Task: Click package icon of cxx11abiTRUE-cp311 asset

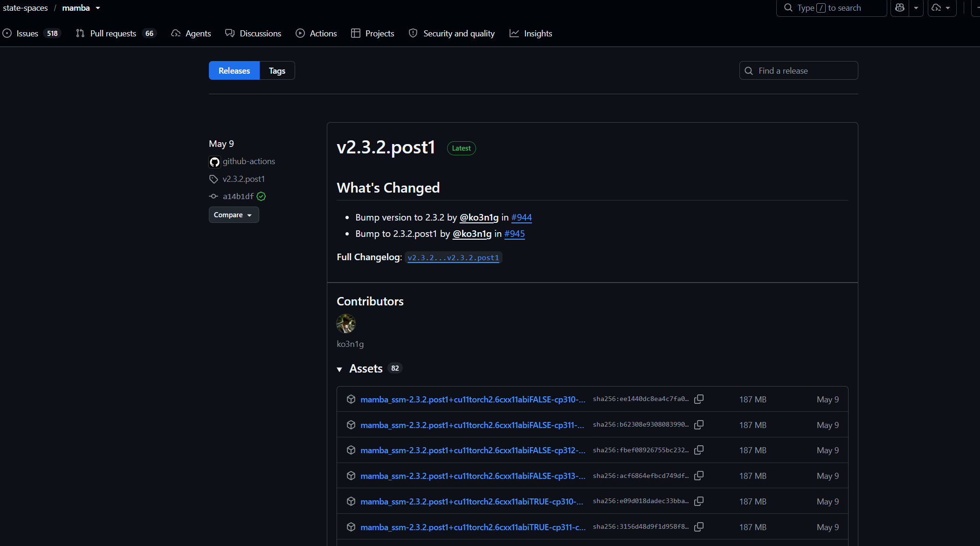Action: [x=351, y=527]
